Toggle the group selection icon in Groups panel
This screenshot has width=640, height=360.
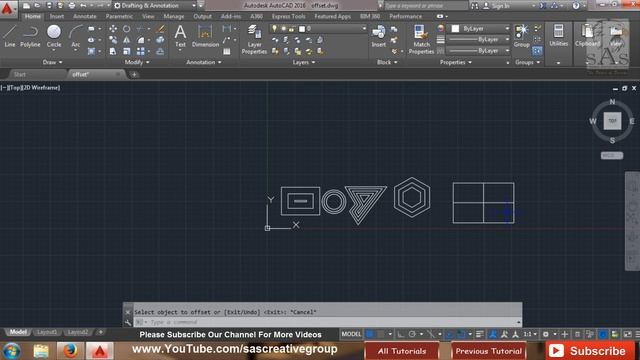click(537, 51)
